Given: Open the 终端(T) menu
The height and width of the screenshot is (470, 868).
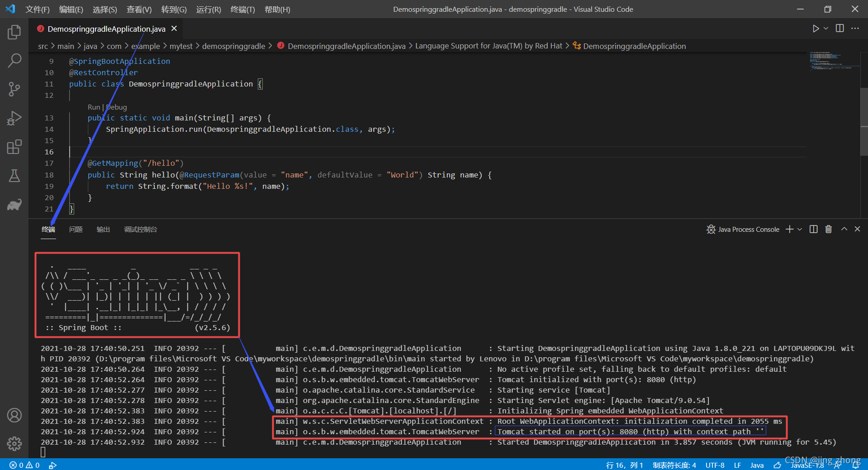Looking at the screenshot, I should click(x=242, y=9).
